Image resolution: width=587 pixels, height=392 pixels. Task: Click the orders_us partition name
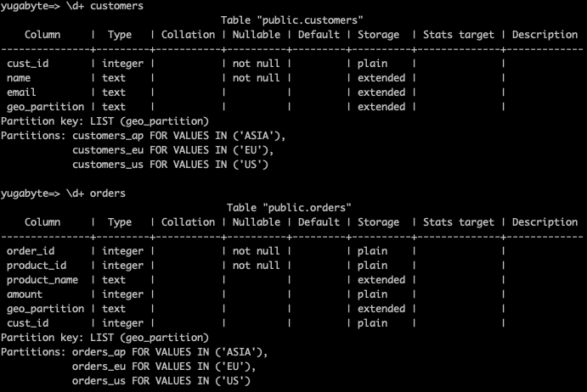coord(99,381)
